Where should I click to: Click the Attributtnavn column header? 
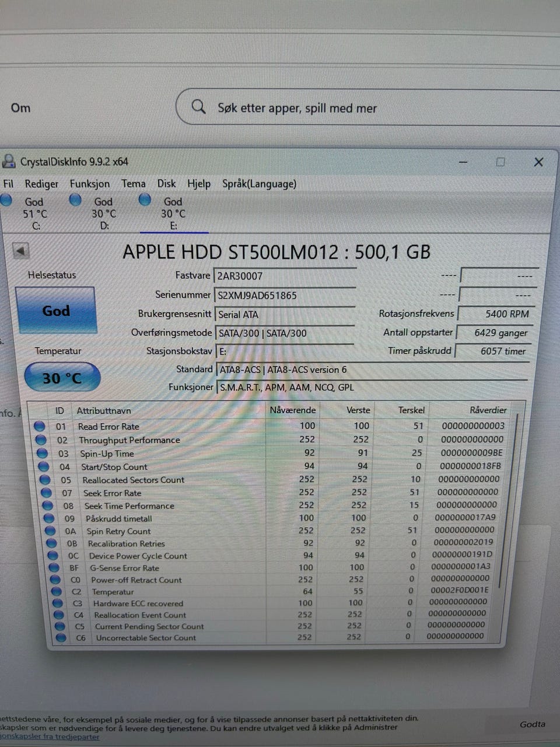click(104, 411)
